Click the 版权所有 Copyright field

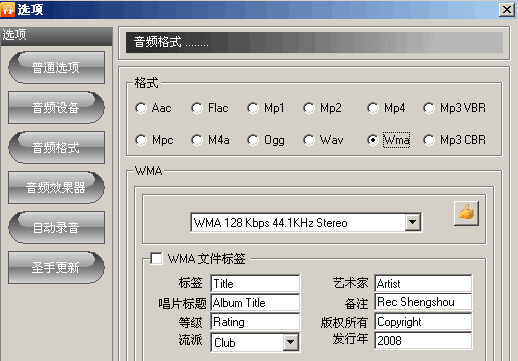pyautogui.click(x=423, y=322)
